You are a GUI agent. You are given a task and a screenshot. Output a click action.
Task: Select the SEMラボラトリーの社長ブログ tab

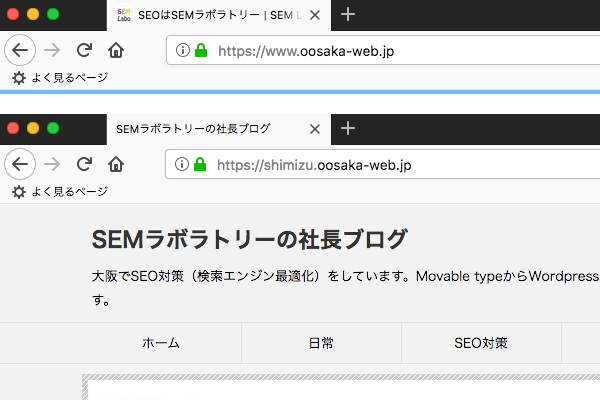coord(219,129)
